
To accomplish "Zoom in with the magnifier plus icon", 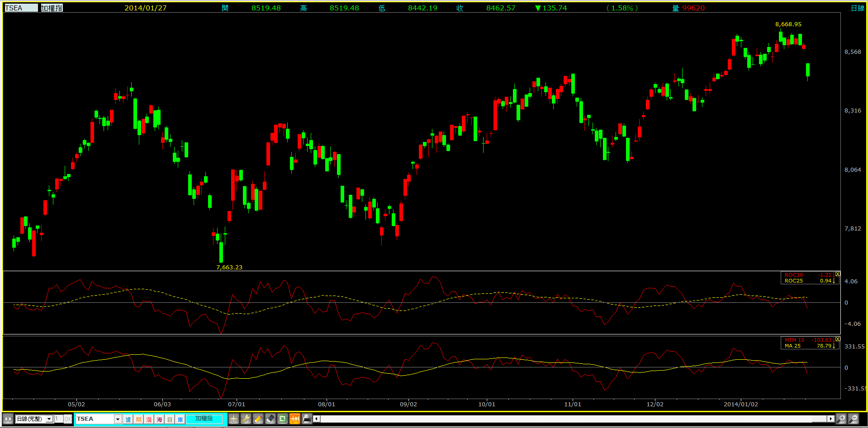I will tap(841, 419).
